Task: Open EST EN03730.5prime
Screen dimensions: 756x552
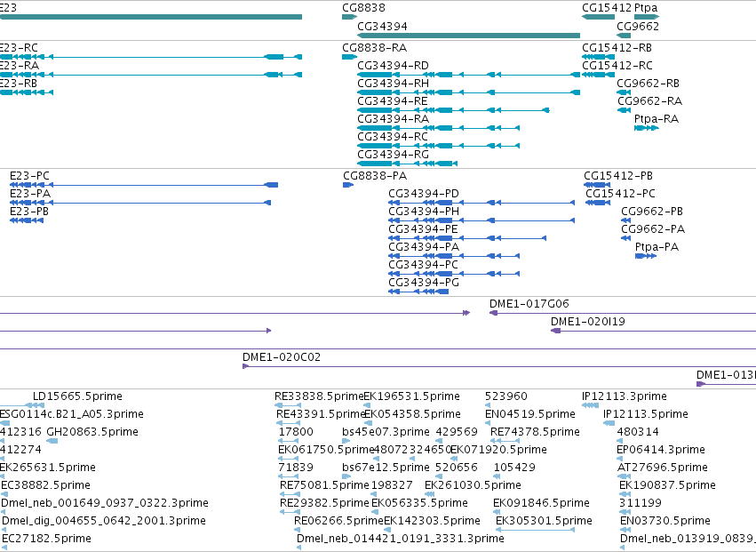Action: click(x=664, y=521)
